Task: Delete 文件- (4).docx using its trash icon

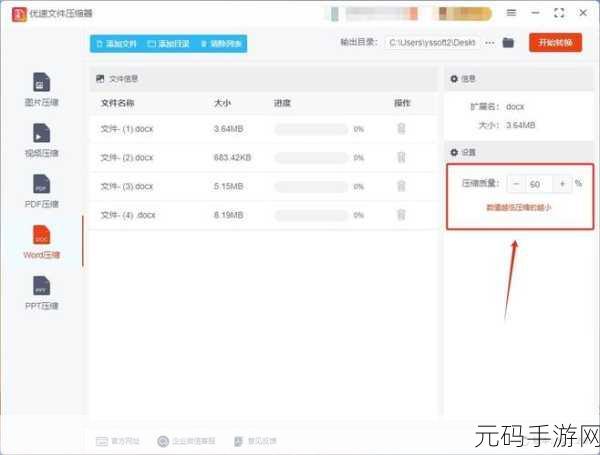Action: point(401,215)
